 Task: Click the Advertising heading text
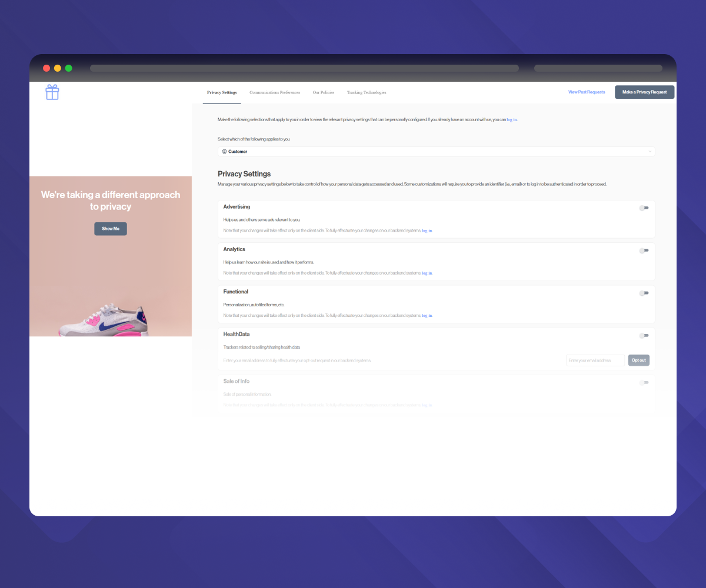[x=237, y=207]
